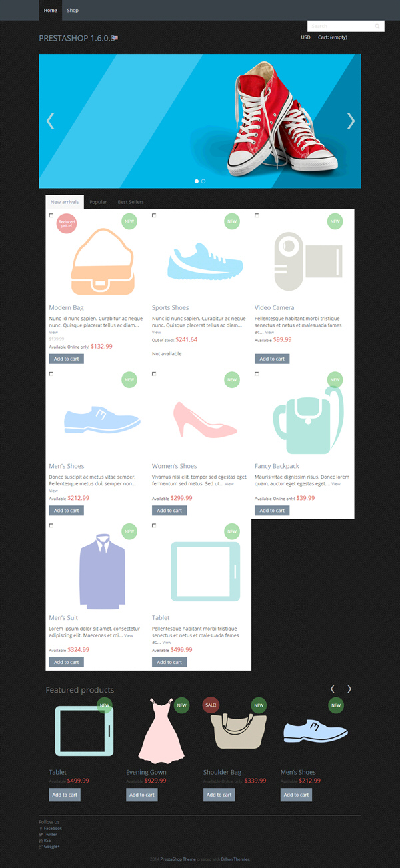Screen dimensions: 400x868
Task: Click the RSS feed icon
Action: [41, 840]
